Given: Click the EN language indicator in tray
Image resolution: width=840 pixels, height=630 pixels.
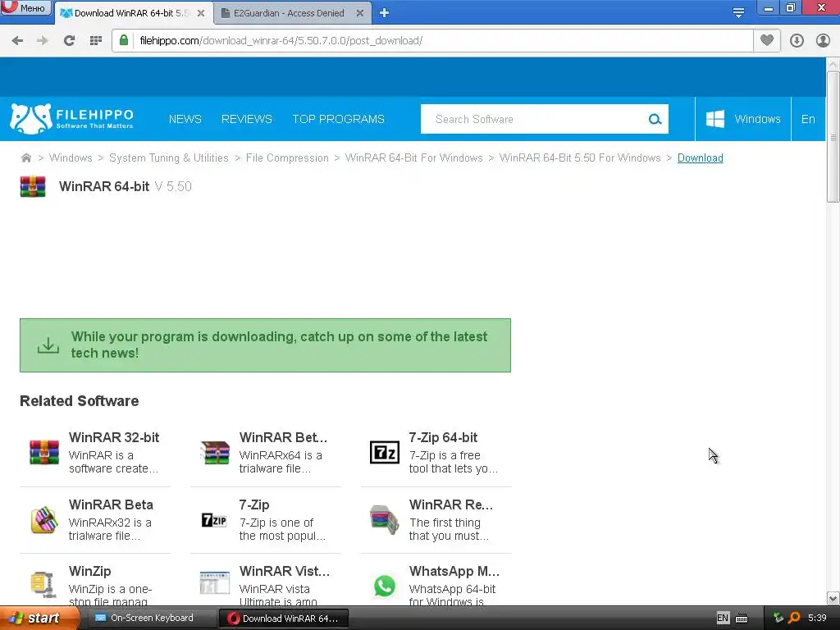Looking at the screenshot, I should tap(722, 619).
